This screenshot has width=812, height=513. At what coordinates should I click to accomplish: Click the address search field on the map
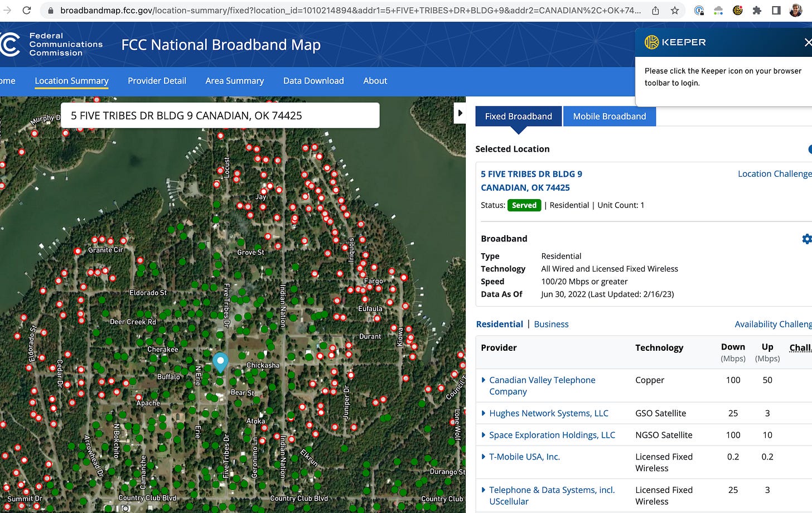[x=220, y=115]
